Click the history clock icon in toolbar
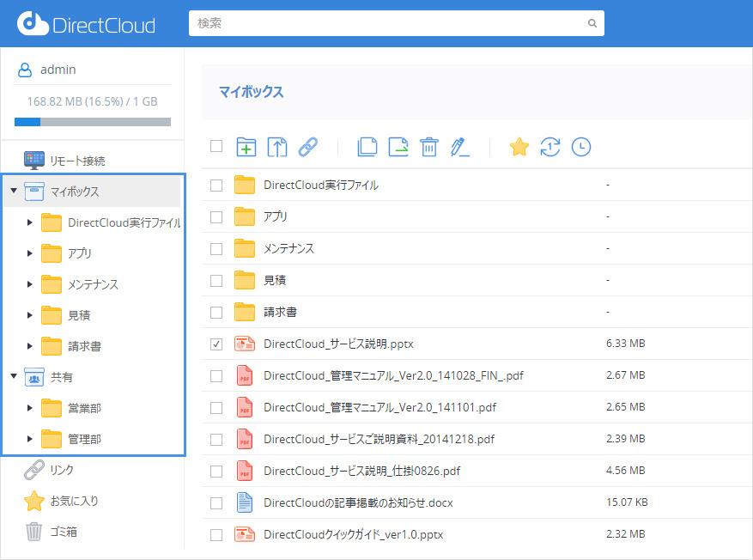The height and width of the screenshot is (560, 753). tap(581, 147)
